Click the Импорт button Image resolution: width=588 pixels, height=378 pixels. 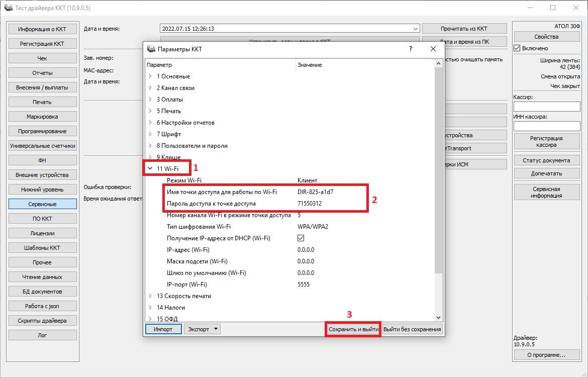point(163,329)
